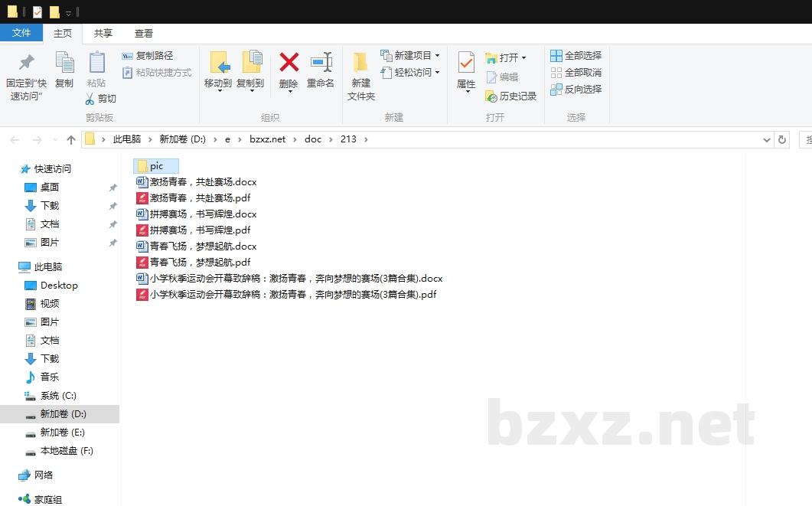Screen dimensions: 812x506
Task: Open the Desktop item in the sidebar
Action: click(57, 285)
